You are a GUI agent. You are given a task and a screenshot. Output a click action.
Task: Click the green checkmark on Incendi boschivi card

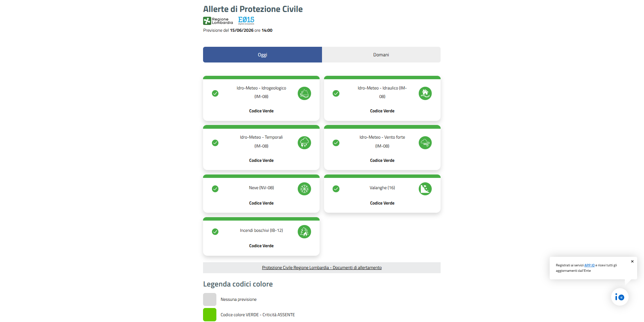[215, 232]
